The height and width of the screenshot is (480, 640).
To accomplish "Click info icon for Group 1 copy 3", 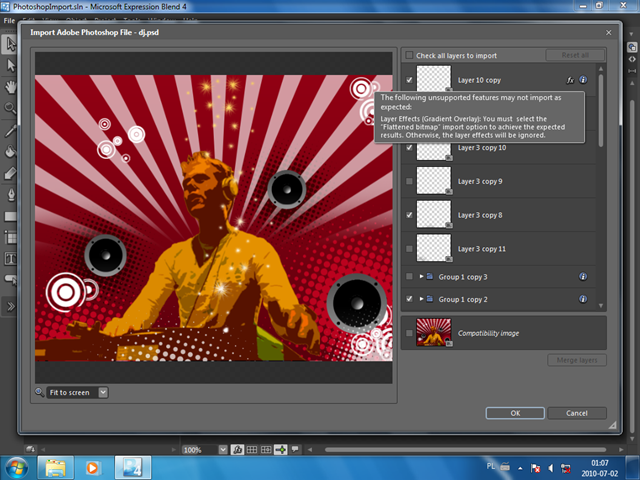I will pyautogui.click(x=583, y=277).
